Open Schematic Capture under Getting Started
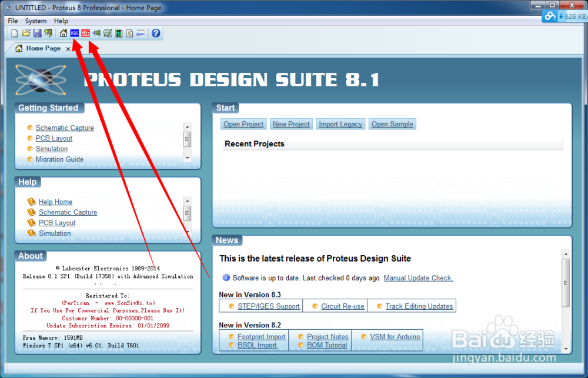 pos(65,128)
